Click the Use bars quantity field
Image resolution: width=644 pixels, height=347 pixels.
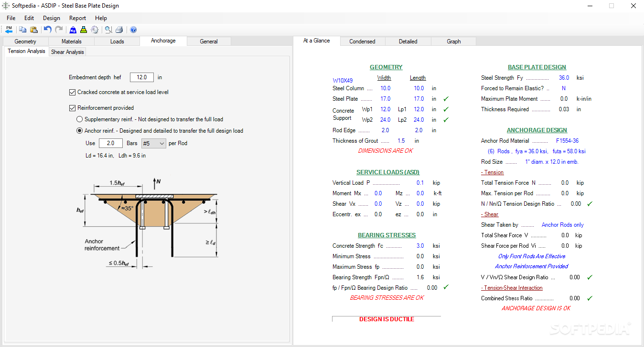click(x=111, y=143)
